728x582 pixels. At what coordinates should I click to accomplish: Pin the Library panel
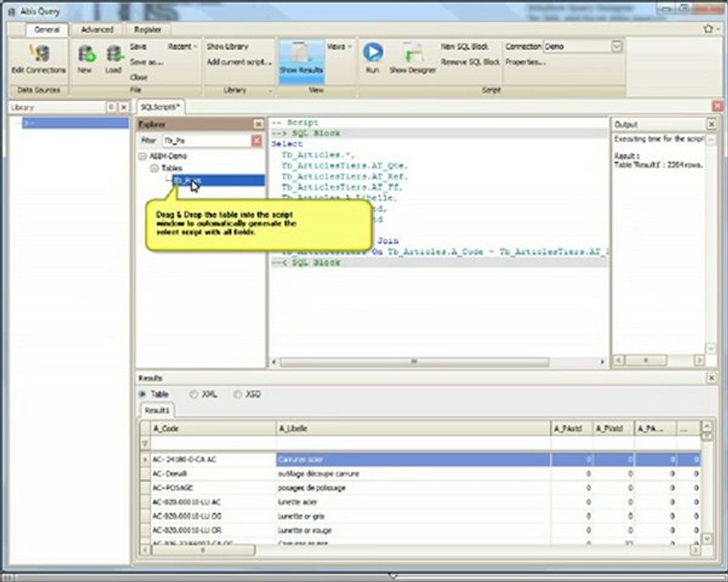point(112,108)
